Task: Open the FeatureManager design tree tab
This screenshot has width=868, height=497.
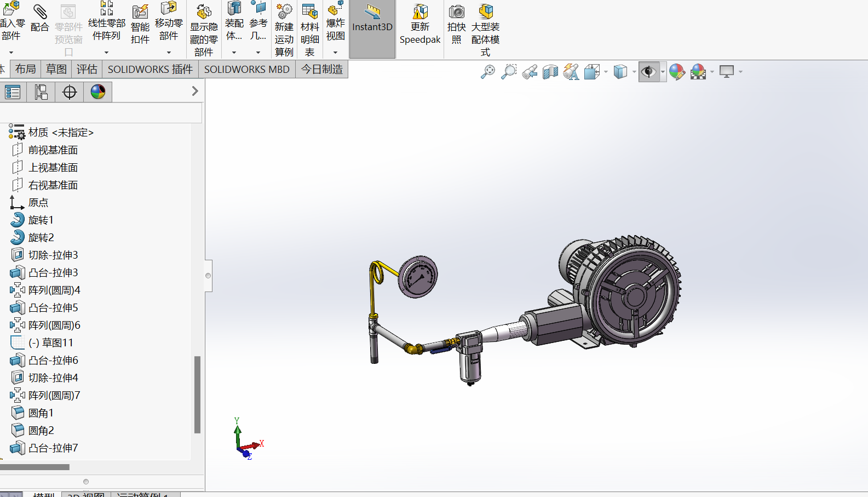Action: (13, 92)
